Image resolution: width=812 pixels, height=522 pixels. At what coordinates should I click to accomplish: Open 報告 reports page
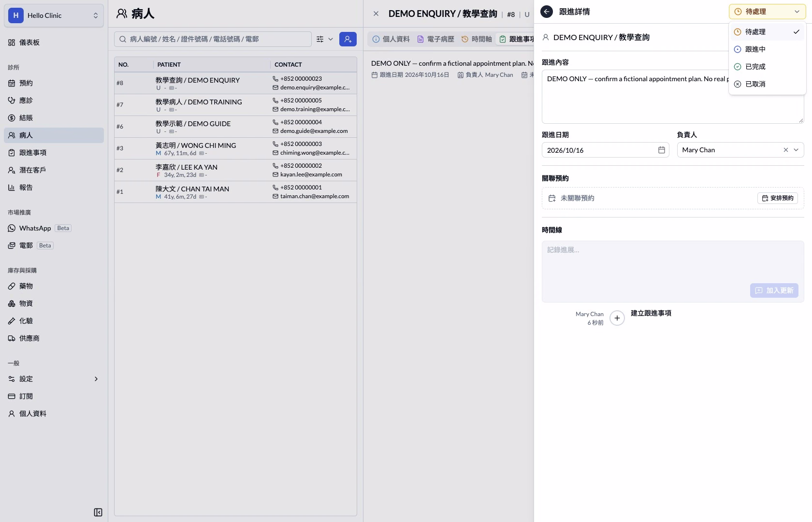click(54, 188)
